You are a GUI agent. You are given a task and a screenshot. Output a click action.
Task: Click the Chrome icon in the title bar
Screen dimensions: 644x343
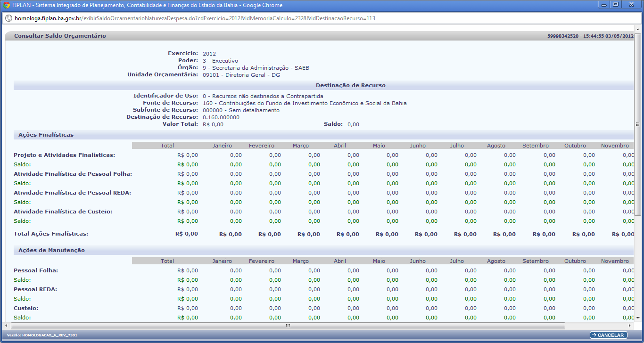point(7,5)
